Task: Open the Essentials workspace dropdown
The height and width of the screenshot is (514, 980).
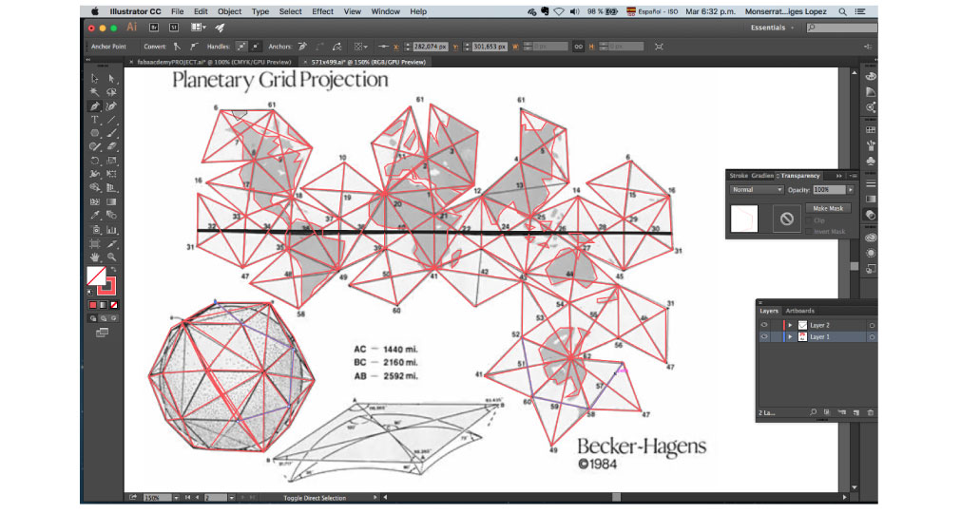Action: pyautogui.click(x=773, y=28)
